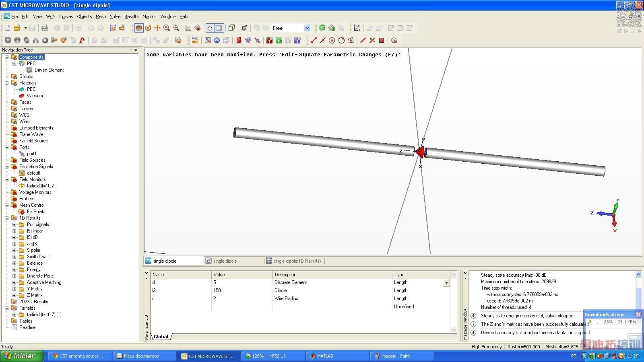This screenshot has height=362, width=644.
Task: Select the pan view tool
Action: click(157, 28)
